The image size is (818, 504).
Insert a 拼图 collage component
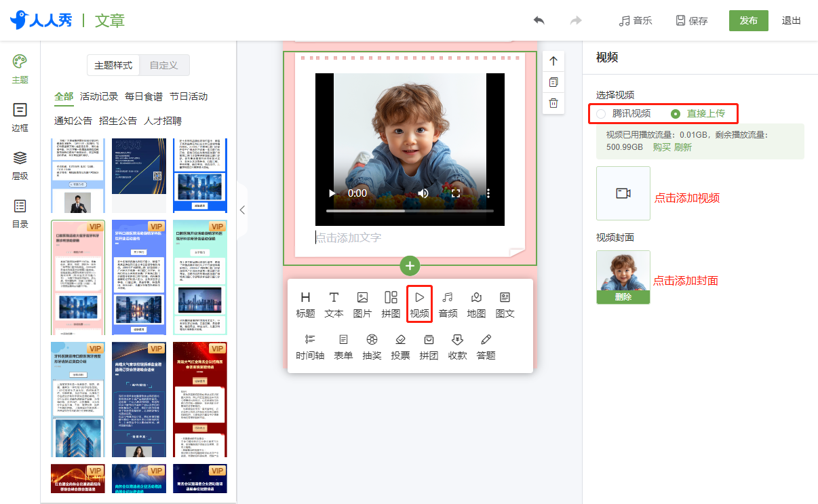(x=391, y=305)
